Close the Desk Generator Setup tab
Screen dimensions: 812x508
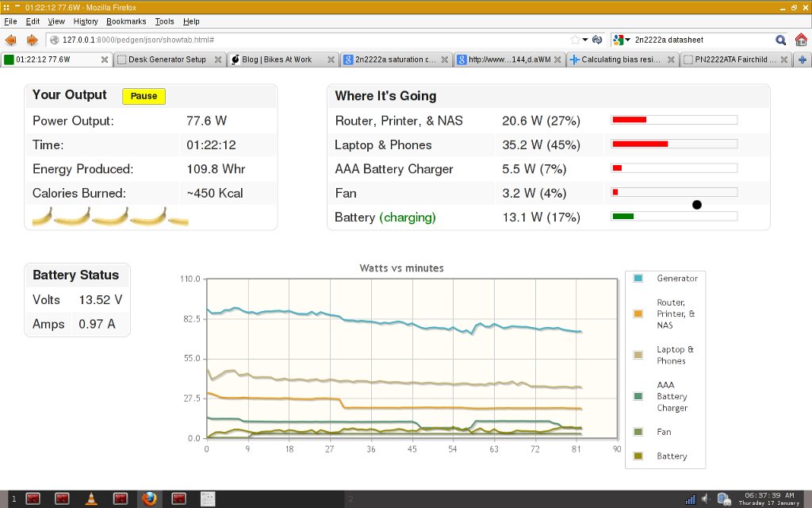click(x=218, y=60)
